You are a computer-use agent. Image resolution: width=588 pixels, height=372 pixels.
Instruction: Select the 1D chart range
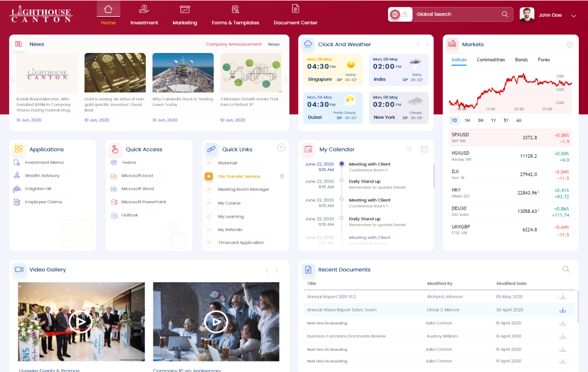click(x=454, y=120)
